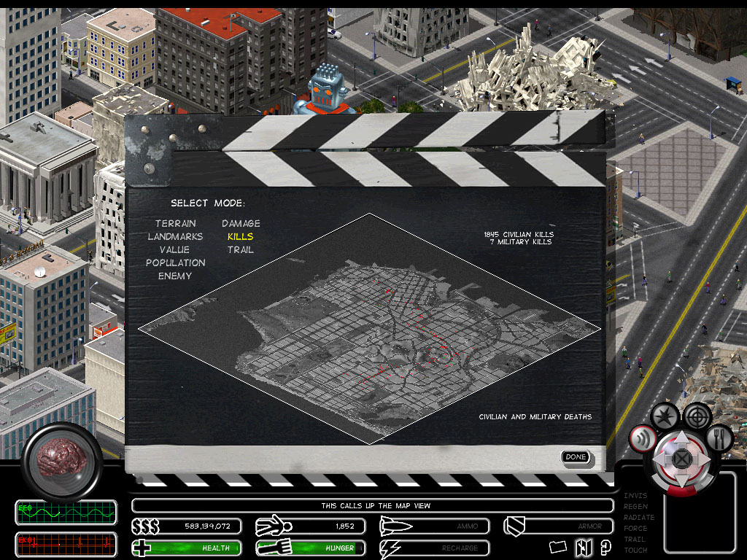Screen dimensions: 747x560
Task: Select the starburst attack mode button
Action: coord(665,416)
